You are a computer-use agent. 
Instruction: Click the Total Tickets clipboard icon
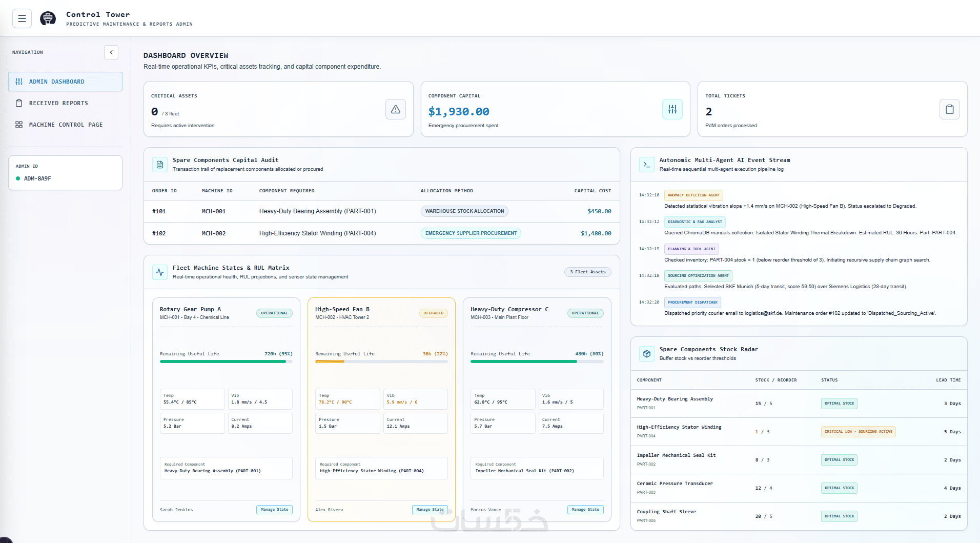coord(950,109)
